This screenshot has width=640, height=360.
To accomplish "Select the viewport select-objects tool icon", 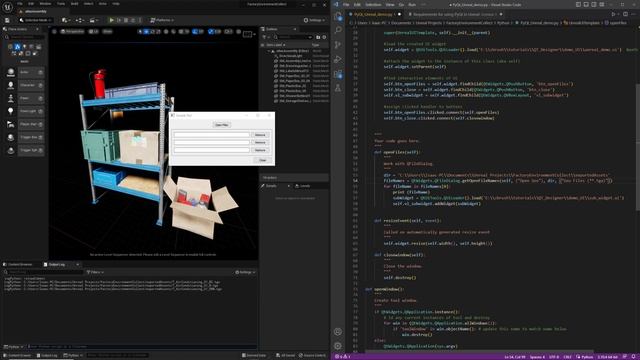I will point(140,31).
